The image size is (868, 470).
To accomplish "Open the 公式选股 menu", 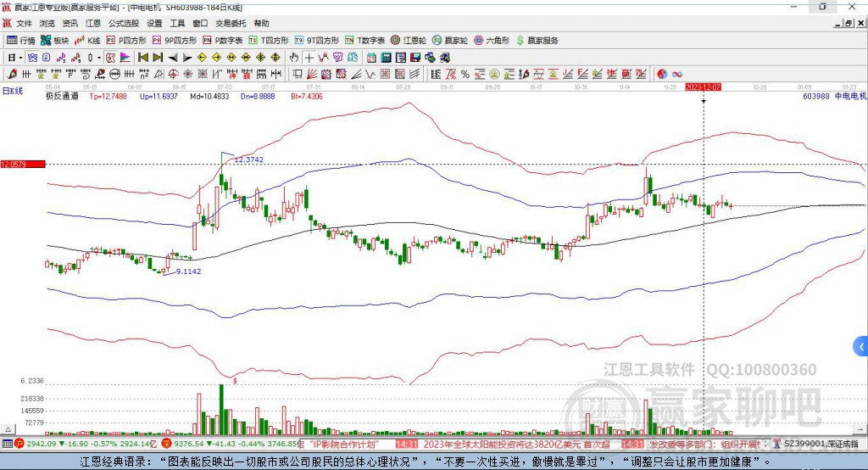I will (124, 23).
